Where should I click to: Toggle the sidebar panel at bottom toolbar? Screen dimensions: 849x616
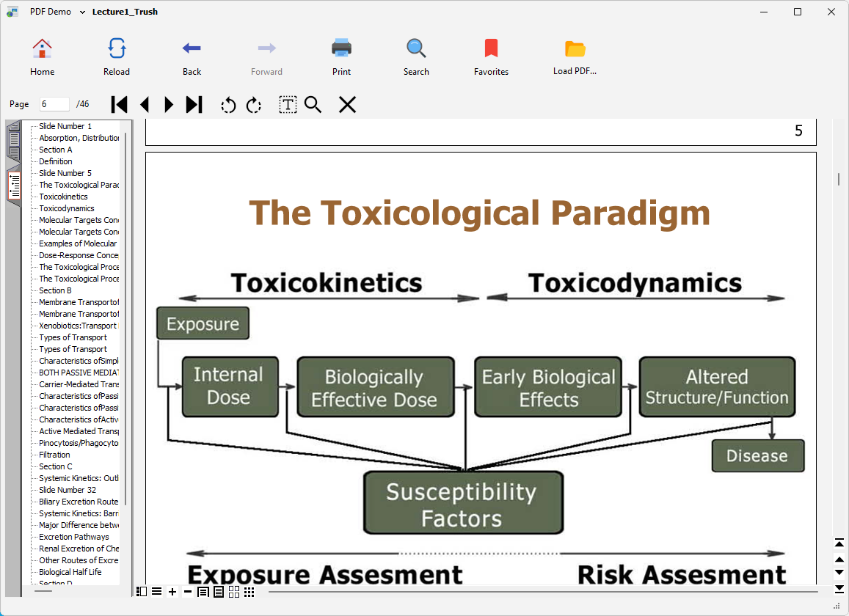click(x=142, y=592)
